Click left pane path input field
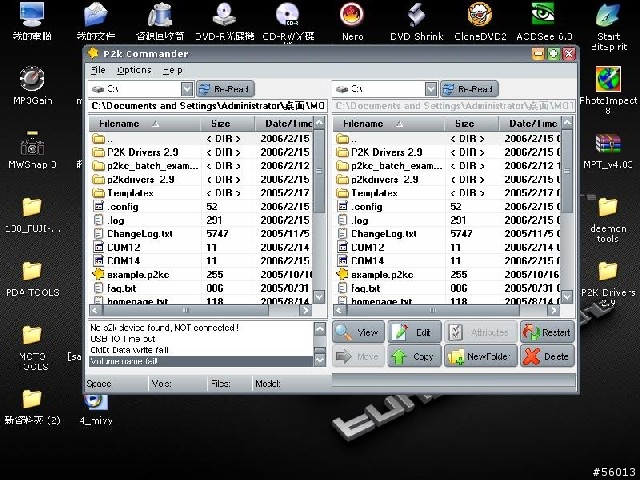The width and height of the screenshot is (640, 480). [208, 106]
